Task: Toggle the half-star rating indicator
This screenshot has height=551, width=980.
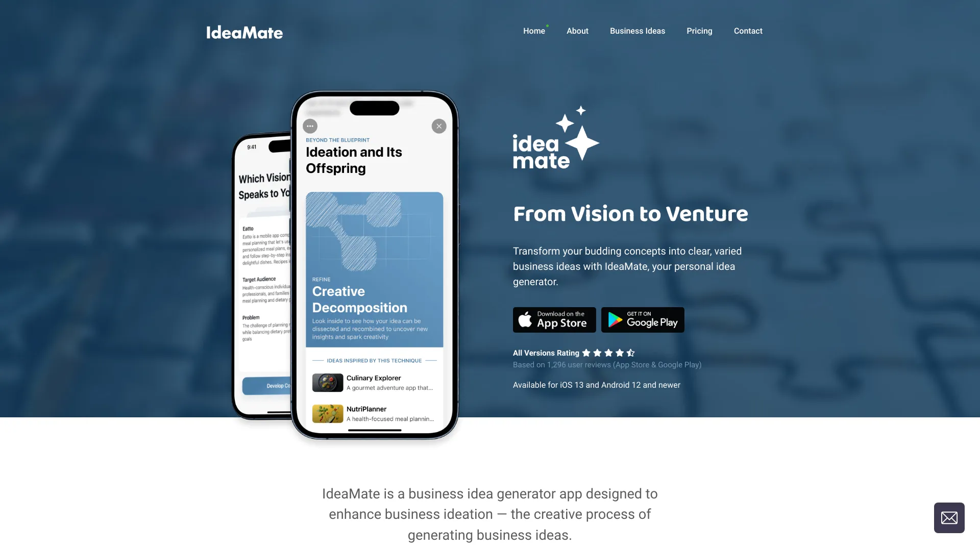Action: [630, 353]
